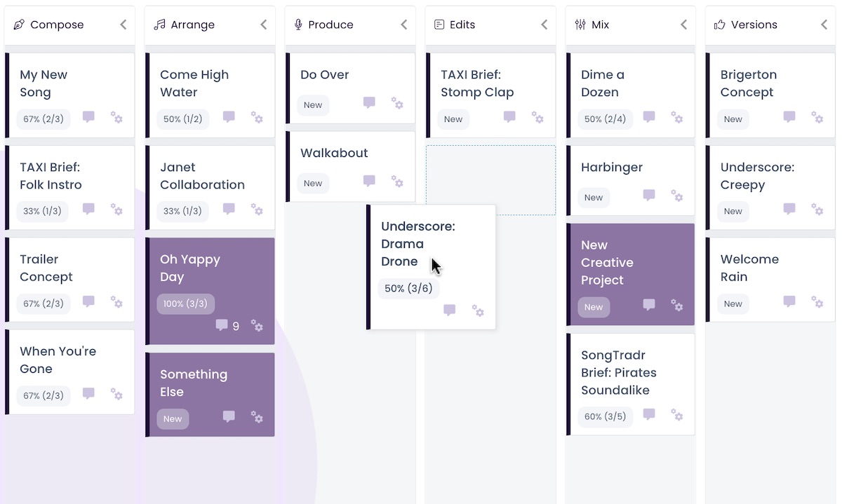Screen dimensions: 842x504
Task: Collapse the Produce column
Action: pyautogui.click(x=404, y=25)
